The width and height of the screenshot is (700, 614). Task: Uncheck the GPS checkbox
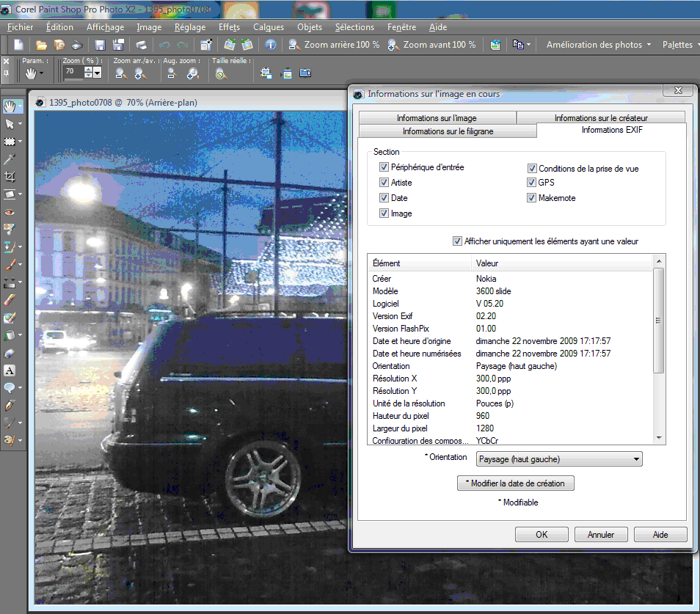coord(531,182)
